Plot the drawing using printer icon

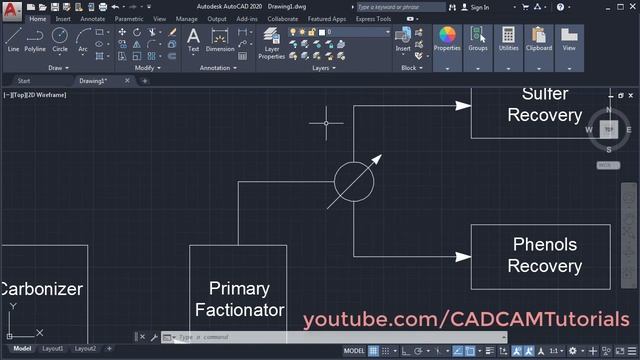tap(103, 7)
